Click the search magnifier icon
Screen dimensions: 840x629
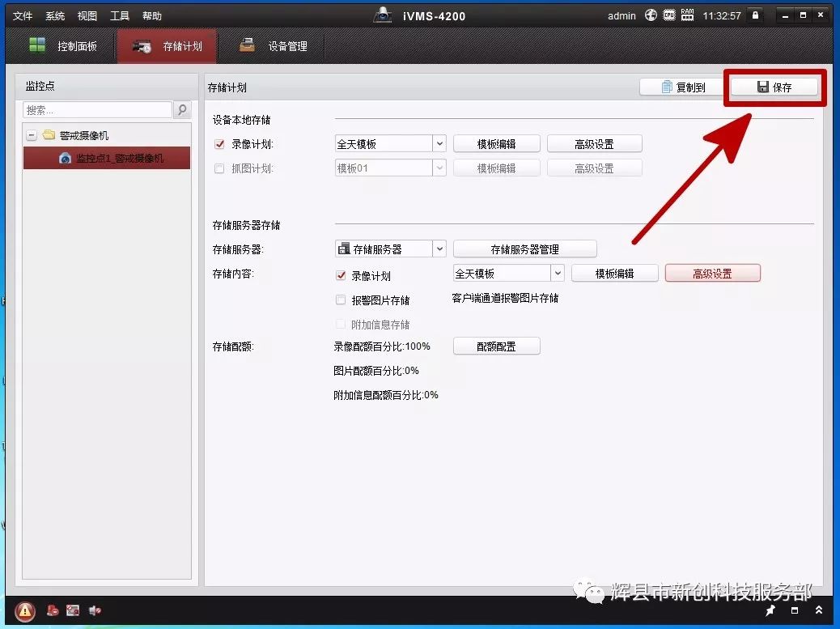tap(182, 110)
